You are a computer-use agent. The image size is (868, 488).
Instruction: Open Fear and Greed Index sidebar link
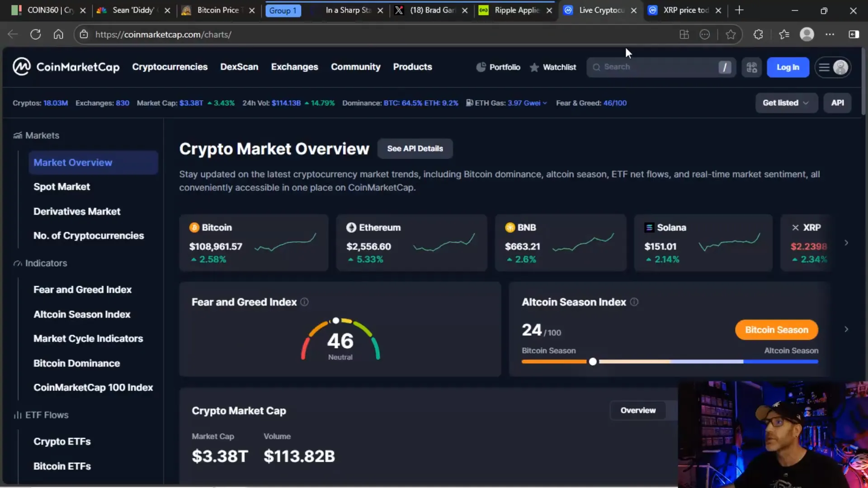point(82,290)
